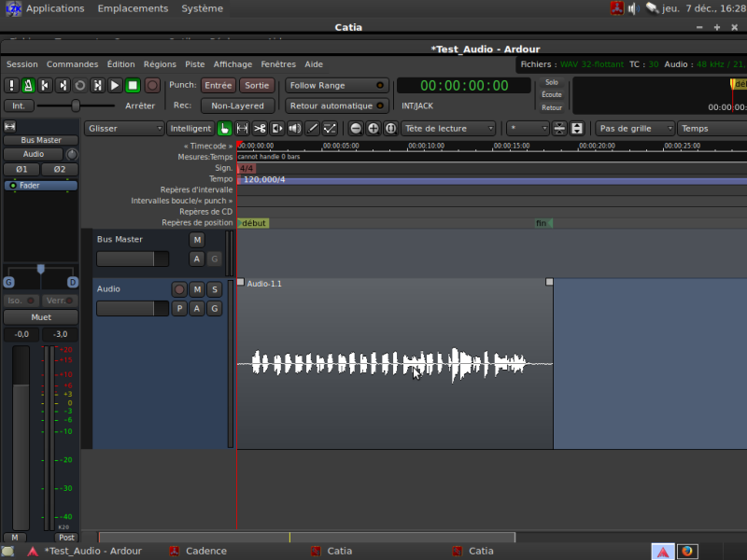Screen dimensions: 747x560
Task: Click the Punch Entrée button
Action: [x=218, y=85]
